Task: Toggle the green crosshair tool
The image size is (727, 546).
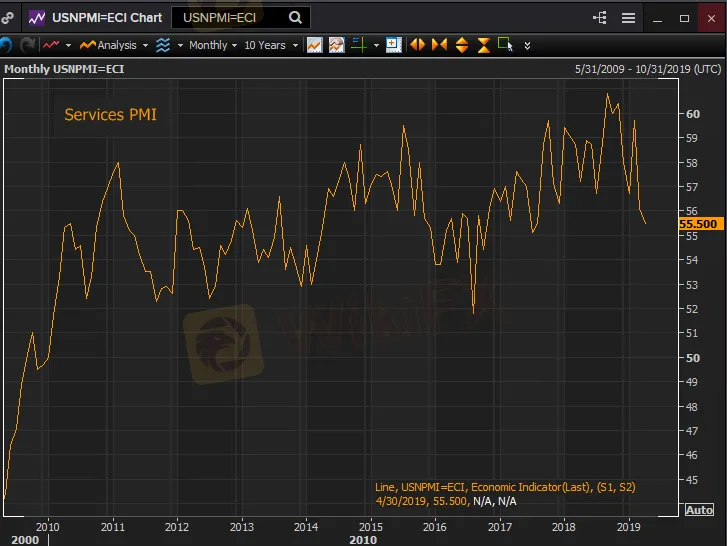Action: (x=358, y=45)
